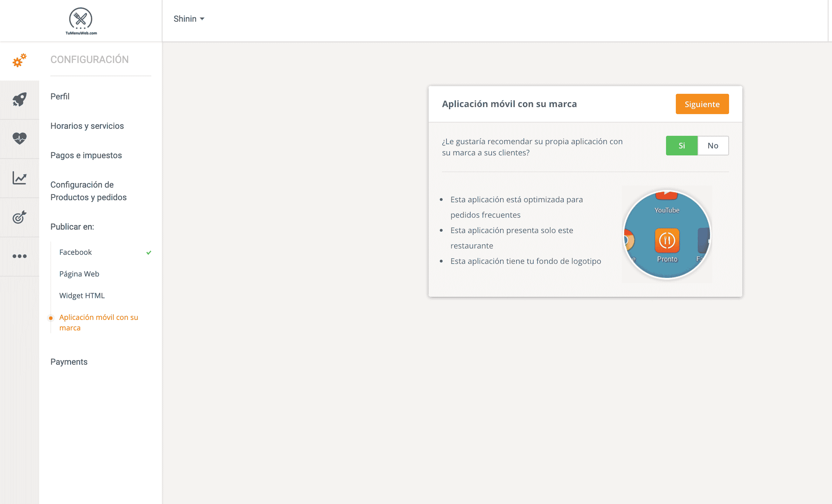Open Configuración de Productos y pedidos
The width and height of the screenshot is (832, 504).
point(89,191)
